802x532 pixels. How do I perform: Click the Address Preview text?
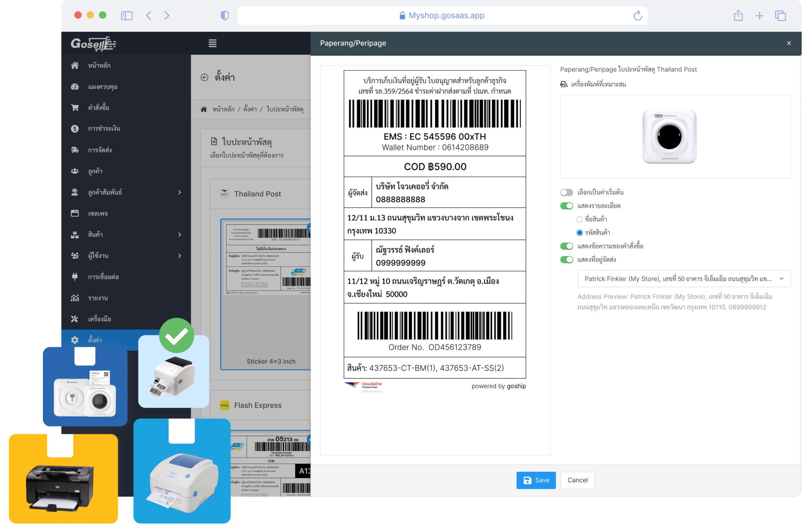click(x=675, y=302)
